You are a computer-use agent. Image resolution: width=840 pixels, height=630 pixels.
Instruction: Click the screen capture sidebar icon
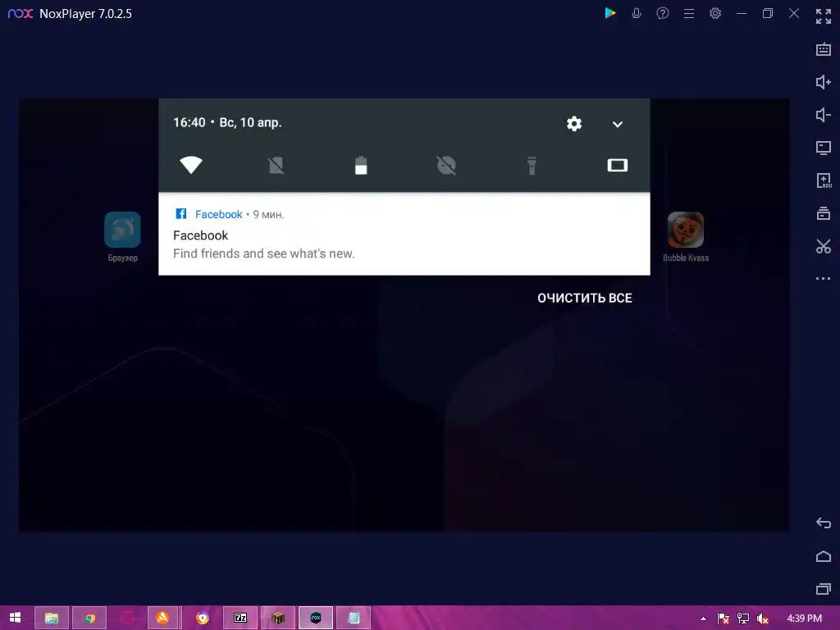pos(824,148)
